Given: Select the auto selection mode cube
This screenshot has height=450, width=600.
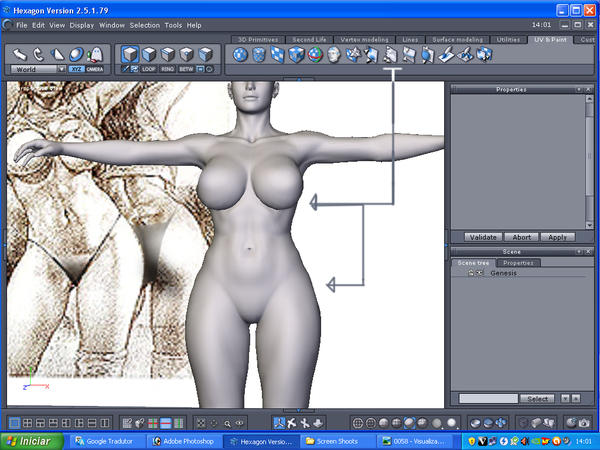Looking at the screenshot, I should click(x=130, y=54).
